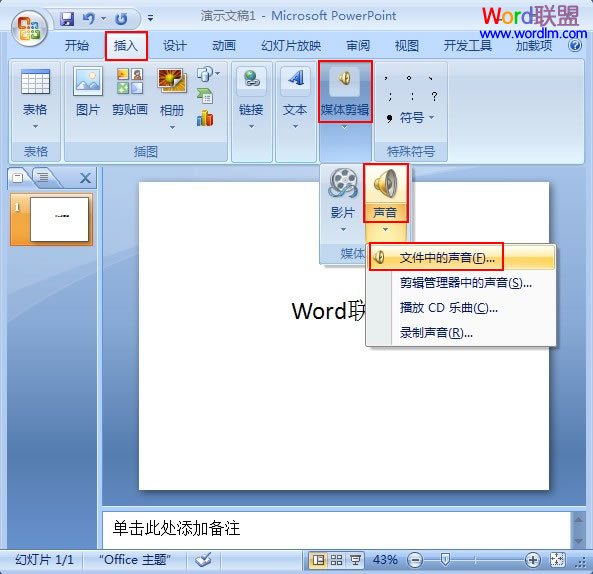
Task: Open the 幻灯片放映 ribbon tab
Action: pos(291,46)
